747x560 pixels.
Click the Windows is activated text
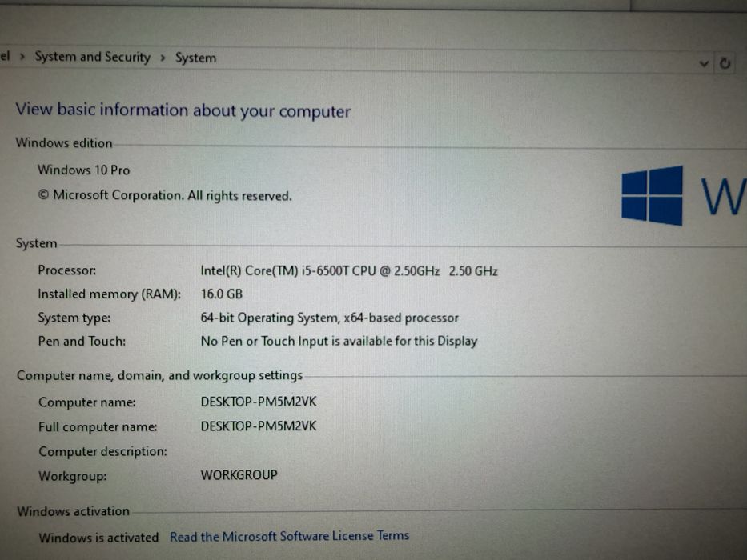coord(98,538)
